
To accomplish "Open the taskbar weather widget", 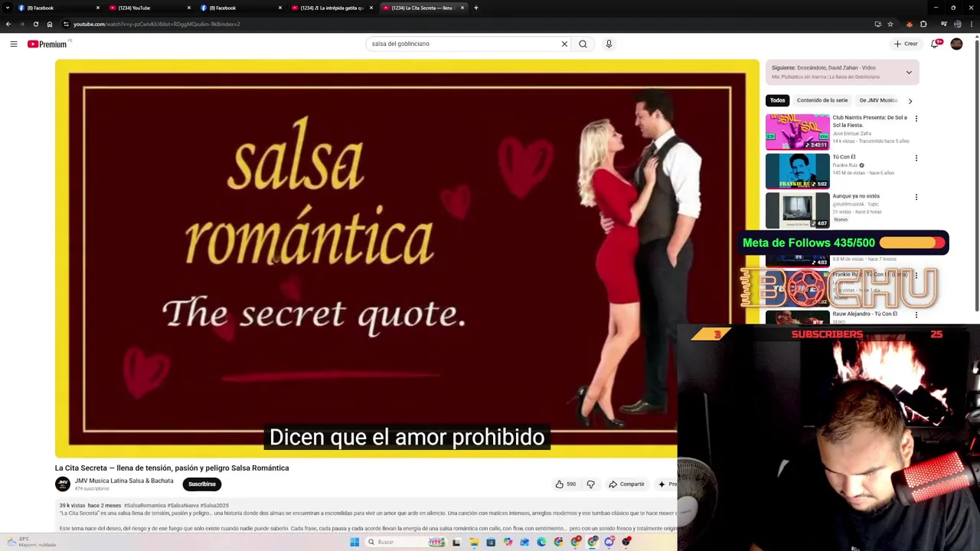I will pos(31,542).
